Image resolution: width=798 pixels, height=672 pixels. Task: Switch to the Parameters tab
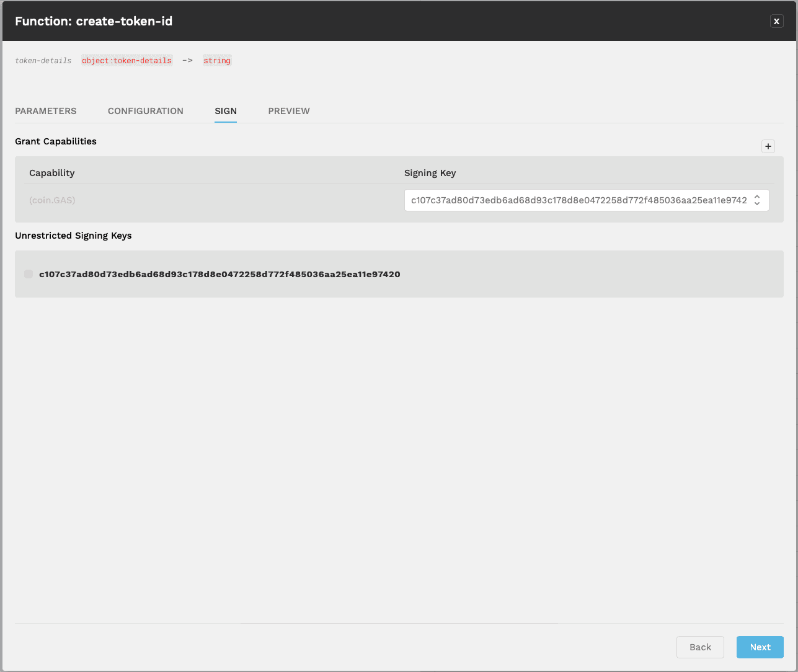46,111
